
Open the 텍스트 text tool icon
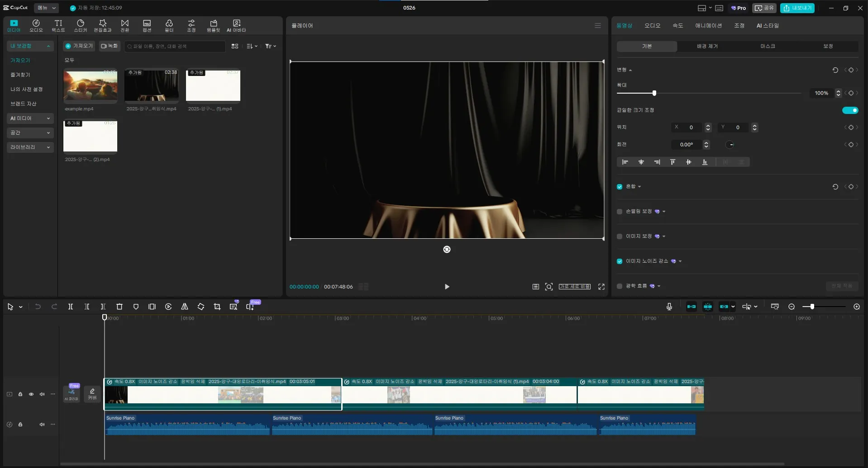click(x=58, y=26)
